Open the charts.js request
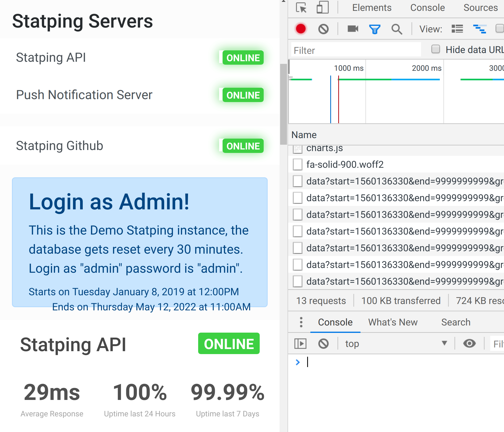 coord(324,148)
